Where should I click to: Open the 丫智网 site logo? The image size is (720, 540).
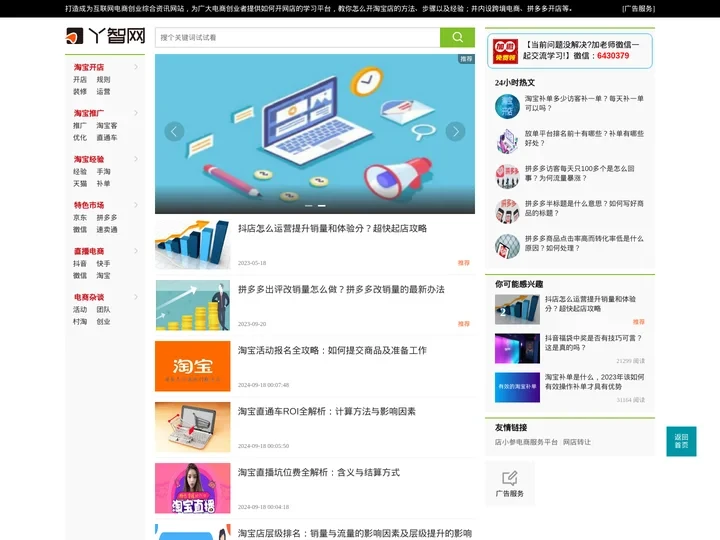(106, 36)
